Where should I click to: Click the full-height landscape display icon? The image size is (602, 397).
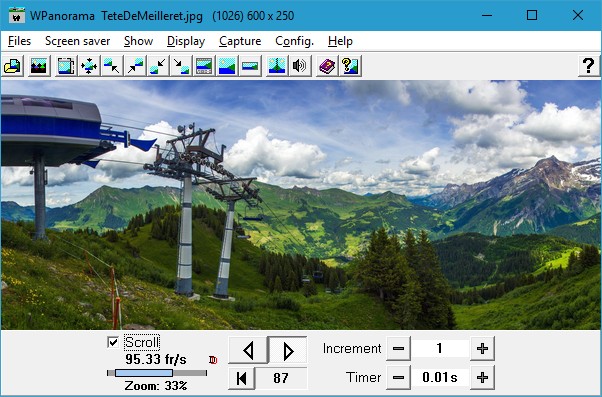[x=227, y=66]
